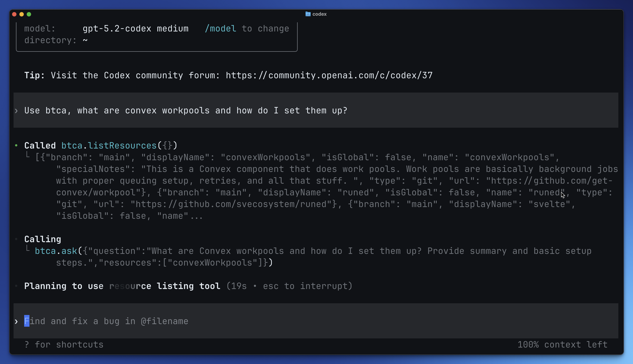The width and height of the screenshot is (633, 364).
Task: Click the bullet beside Planning to use resource
Action: (x=16, y=286)
